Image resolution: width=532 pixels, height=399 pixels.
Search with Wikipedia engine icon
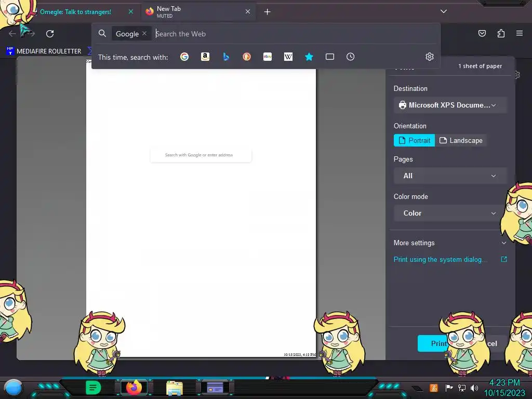[288, 57]
